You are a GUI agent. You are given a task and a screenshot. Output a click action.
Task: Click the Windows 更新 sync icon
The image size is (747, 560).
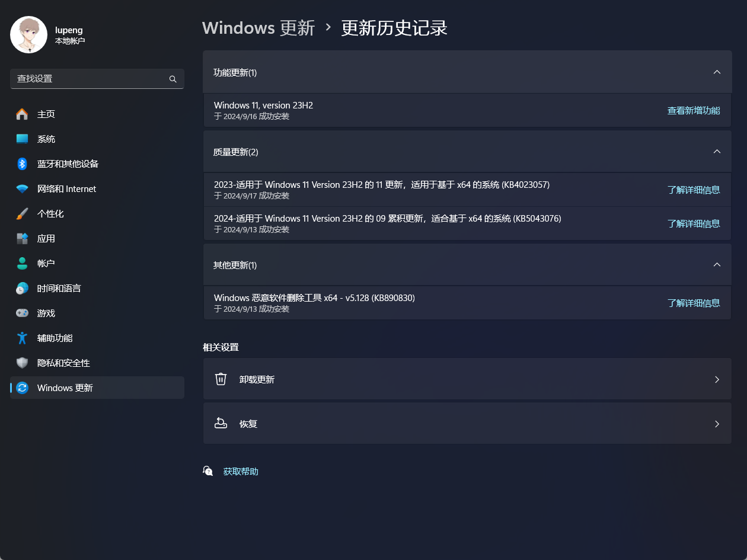click(22, 388)
